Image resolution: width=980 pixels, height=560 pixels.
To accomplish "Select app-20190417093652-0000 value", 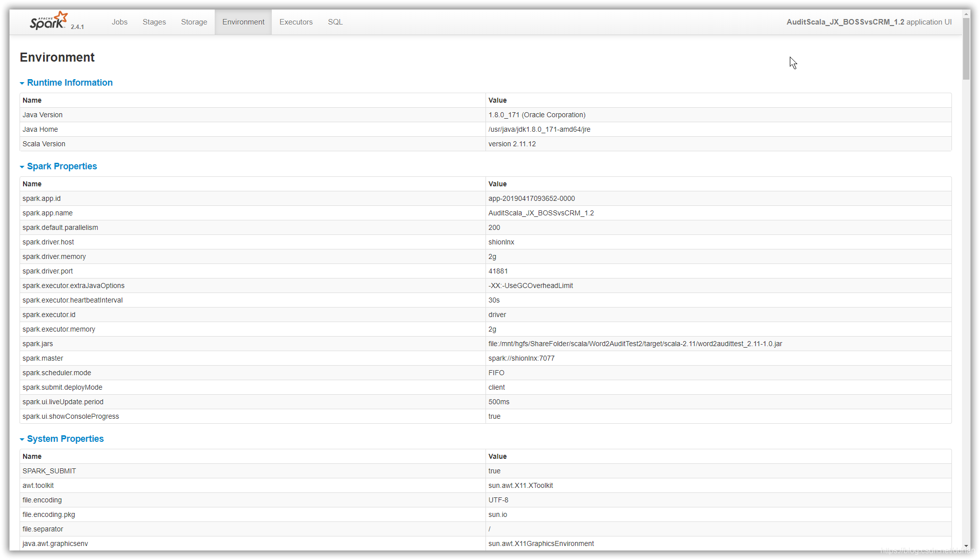I will point(532,198).
